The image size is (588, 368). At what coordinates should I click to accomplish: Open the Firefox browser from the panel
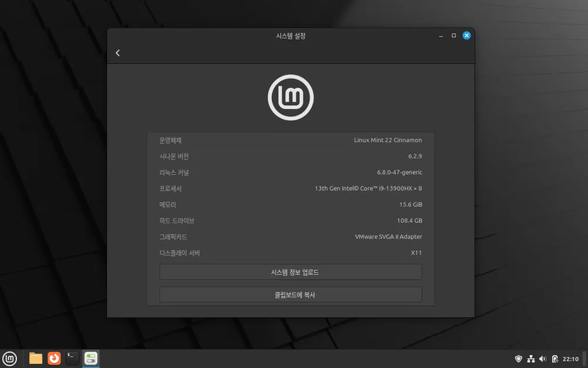click(x=54, y=359)
